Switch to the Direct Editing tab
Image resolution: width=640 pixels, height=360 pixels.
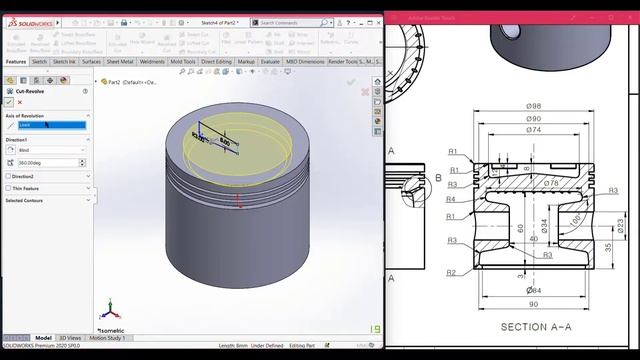(216, 62)
